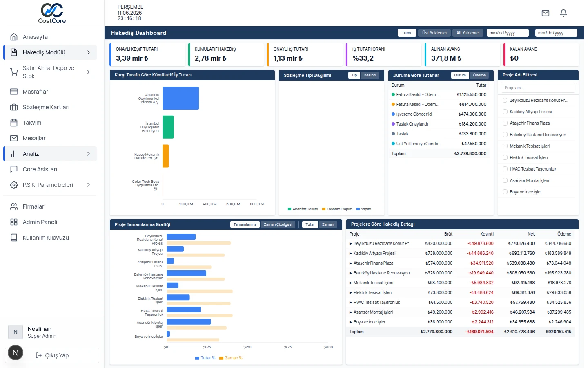Click the Neslihan user avatar
The width and height of the screenshot is (588, 368).
16,332
